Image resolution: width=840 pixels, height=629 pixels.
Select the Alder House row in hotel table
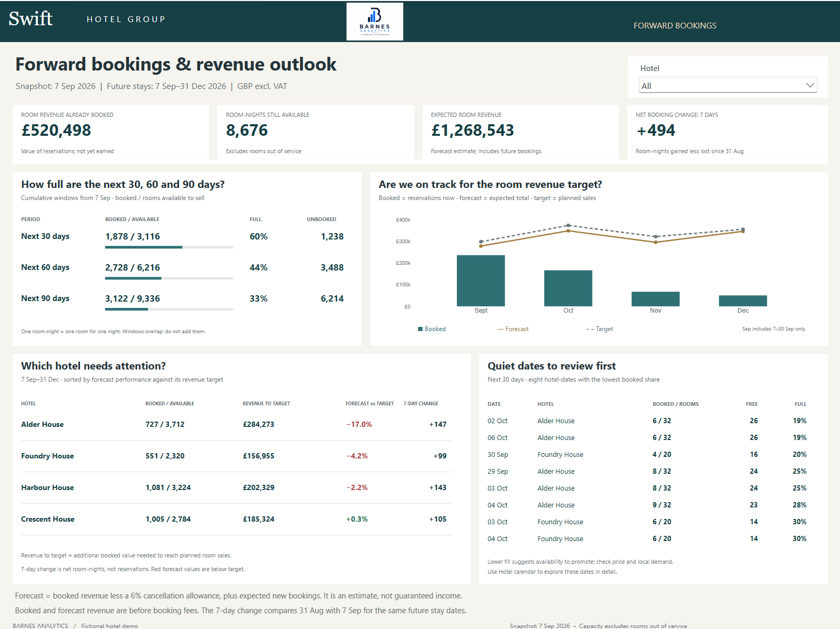pos(236,424)
